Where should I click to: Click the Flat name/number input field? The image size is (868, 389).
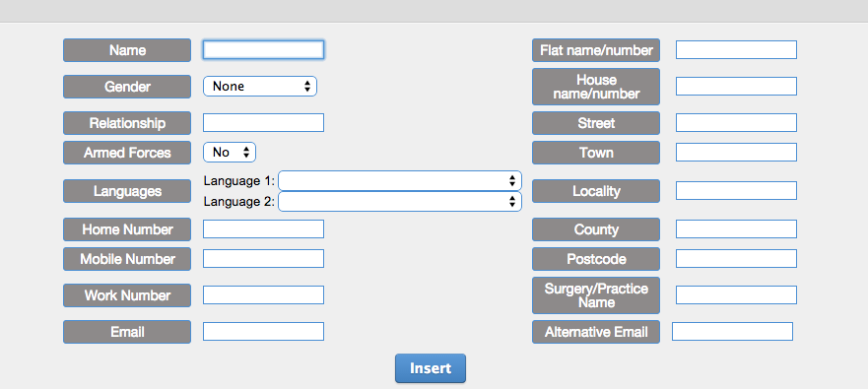click(x=736, y=50)
